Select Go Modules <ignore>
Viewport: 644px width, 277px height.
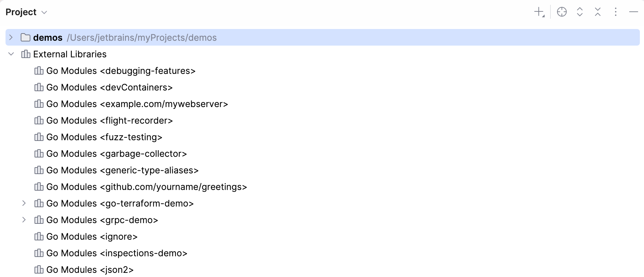coord(92,237)
